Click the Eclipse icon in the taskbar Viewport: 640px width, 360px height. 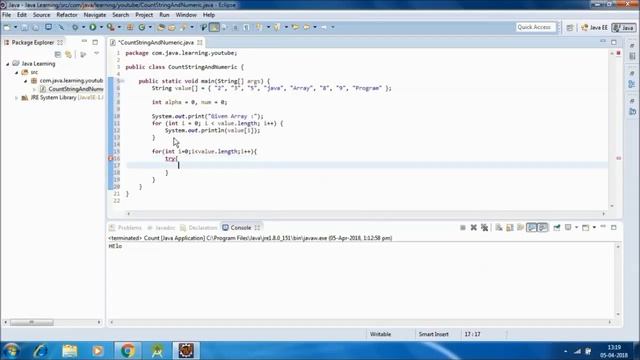coord(186,351)
